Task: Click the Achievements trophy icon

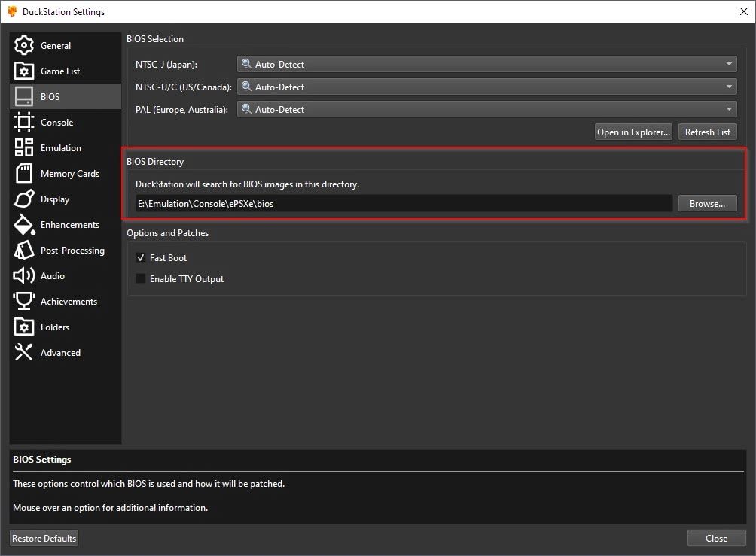Action: [x=23, y=301]
